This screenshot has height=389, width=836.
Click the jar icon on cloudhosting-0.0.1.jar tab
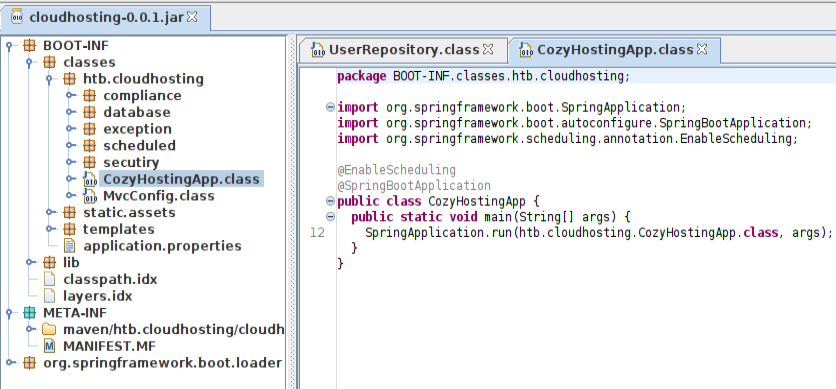pos(17,17)
